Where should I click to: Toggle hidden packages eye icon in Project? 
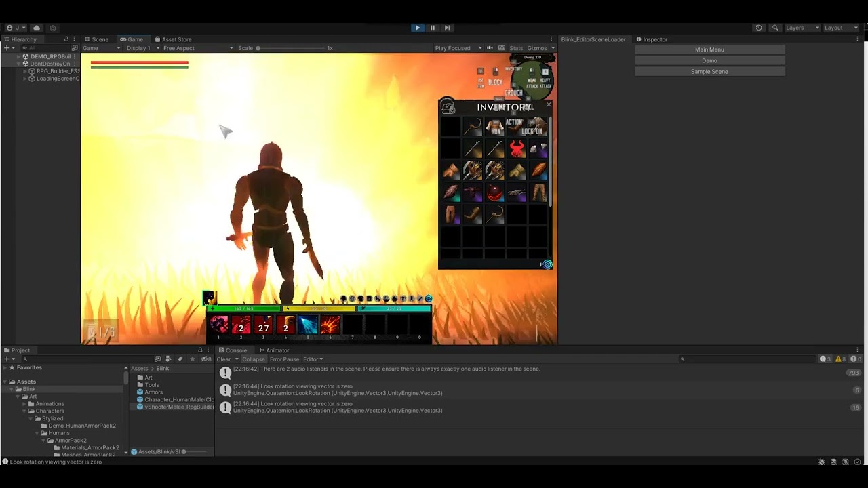[x=205, y=359]
